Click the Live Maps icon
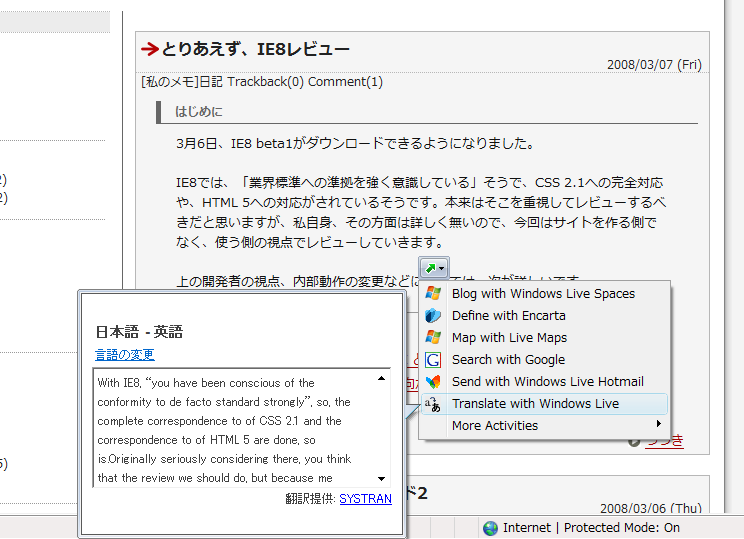 tap(433, 337)
